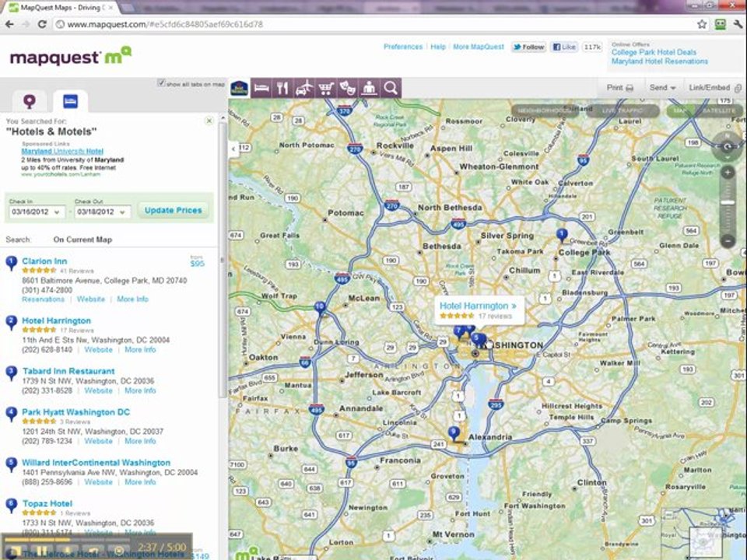
Task: Click the browser address bar
Action: click(x=377, y=24)
